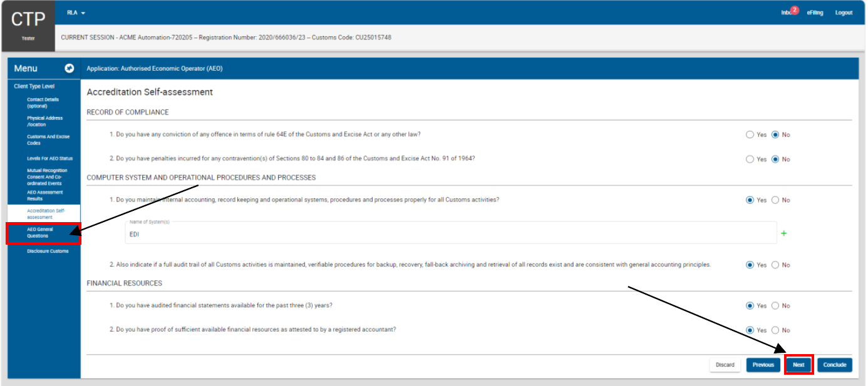Select Yes for proof of financial resources
The height and width of the screenshot is (386, 868).
click(750, 330)
